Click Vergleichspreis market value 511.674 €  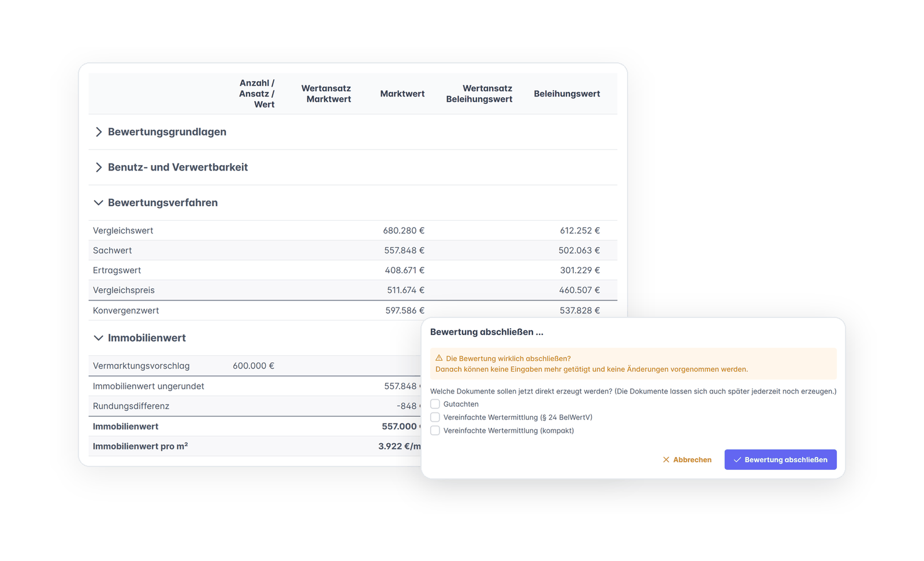406,290
